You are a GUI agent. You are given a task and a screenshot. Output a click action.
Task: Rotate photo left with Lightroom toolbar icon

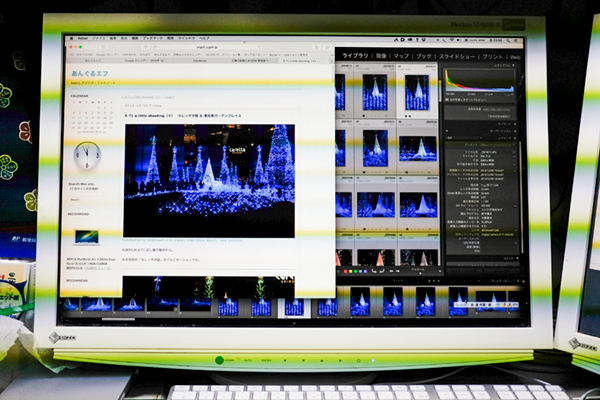pos(374,271)
